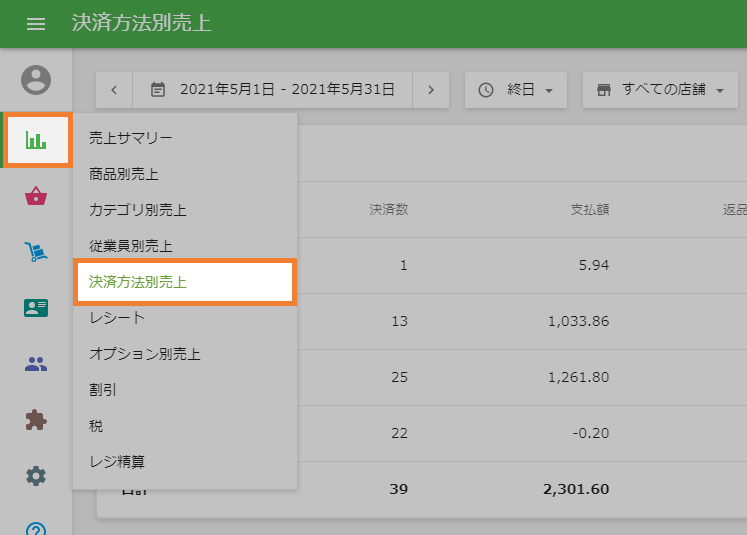The width and height of the screenshot is (747, 535).
Task: Expand the 終日 time dropdown
Action: click(516, 90)
